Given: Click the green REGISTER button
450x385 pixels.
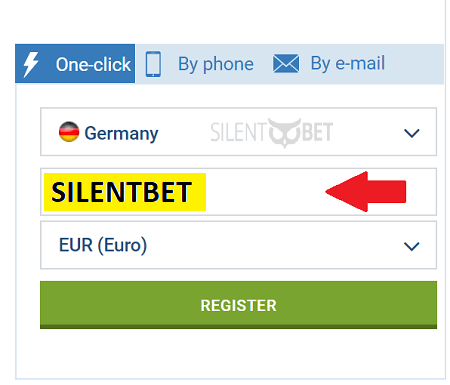Looking at the screenshot, I should point(238,305).
